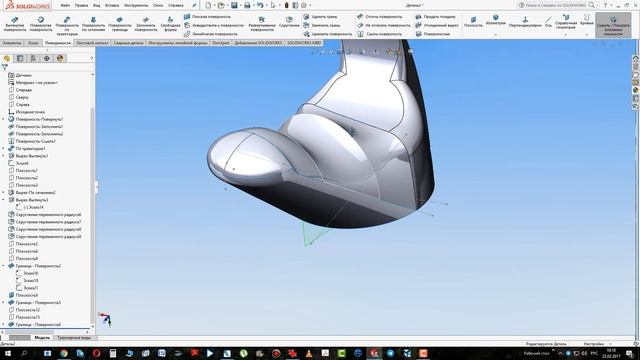Open the Свободная форма (freeform) tool
The image size is (640, 360).
tap(170, 24)
